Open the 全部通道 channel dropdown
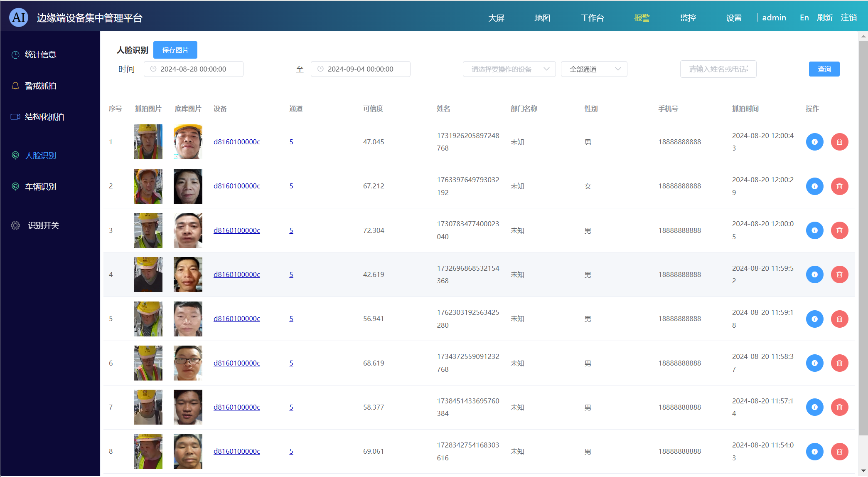The image size is (868, 477). pyautogui.click(x=594, y=69)
